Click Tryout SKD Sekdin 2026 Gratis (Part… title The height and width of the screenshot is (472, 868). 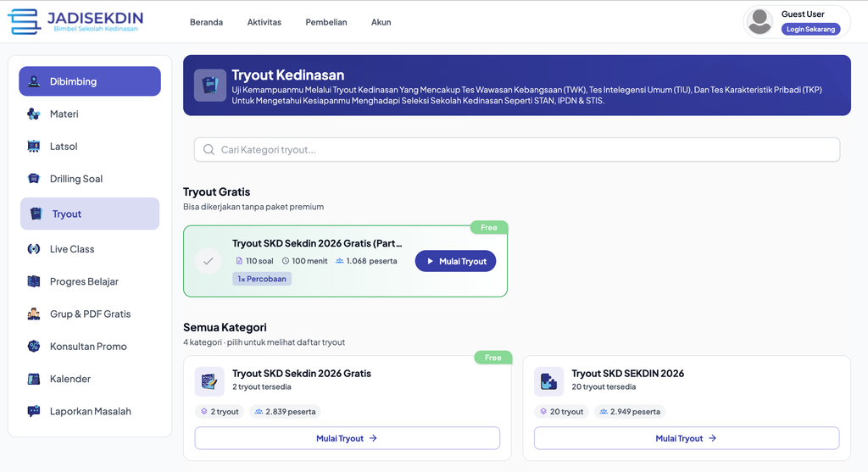pyautogui.click(x=317, y=243)
